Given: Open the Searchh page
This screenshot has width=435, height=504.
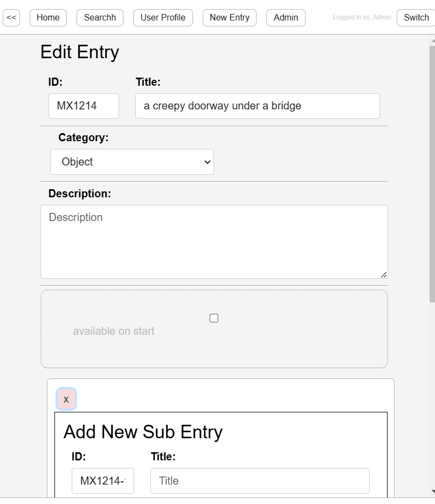Looking at the screenshot, I should pos(100,17).
